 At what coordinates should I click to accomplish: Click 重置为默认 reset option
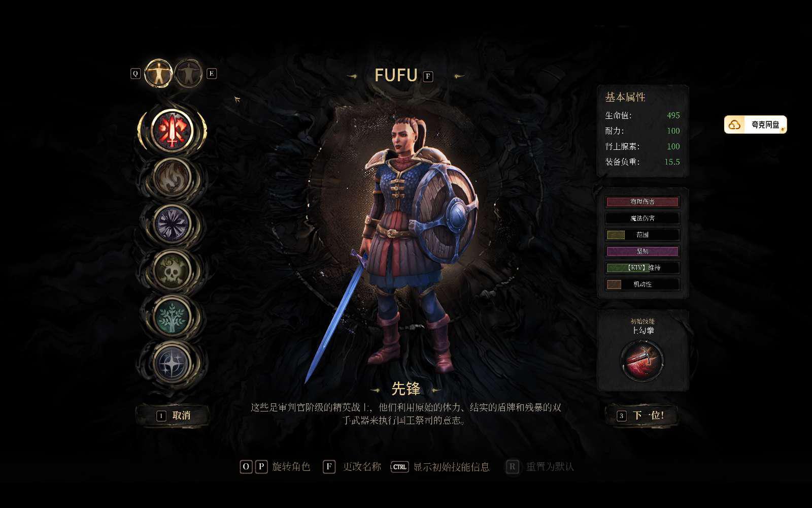pyautogui.click(x=550, y=466)
